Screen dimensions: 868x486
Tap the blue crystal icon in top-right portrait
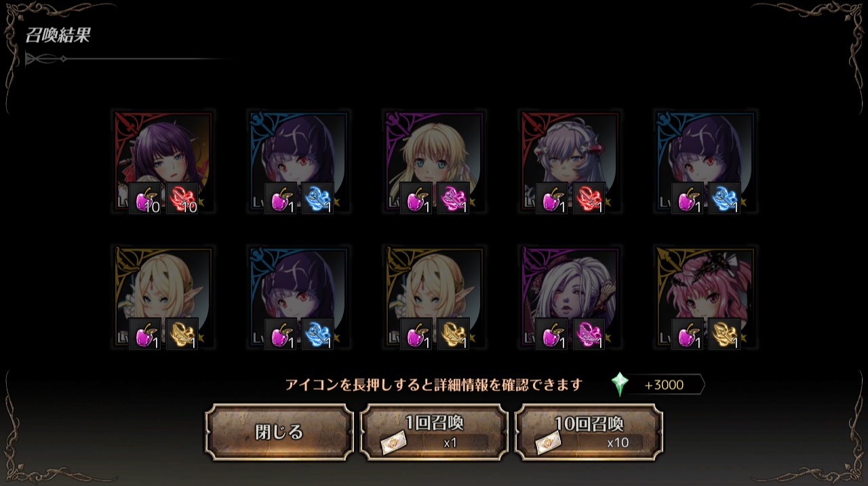[x=725, y=198]
